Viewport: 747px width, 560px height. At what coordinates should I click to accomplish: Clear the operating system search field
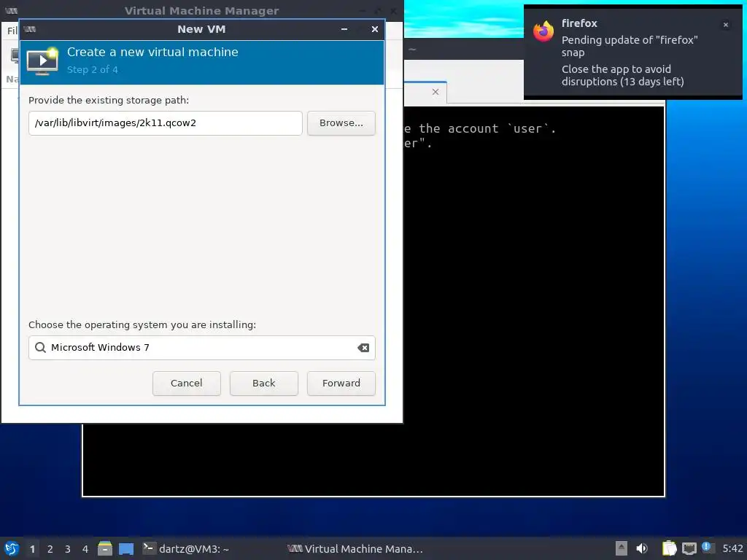(363, 348)
